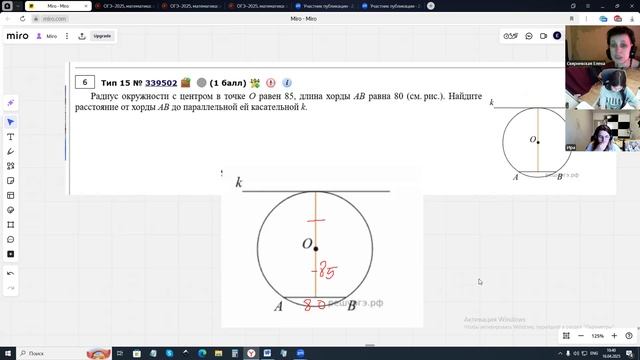This screenshot has width=640, height=360.
Task: Select the large circle diagram image
Action: pos(322,247)
